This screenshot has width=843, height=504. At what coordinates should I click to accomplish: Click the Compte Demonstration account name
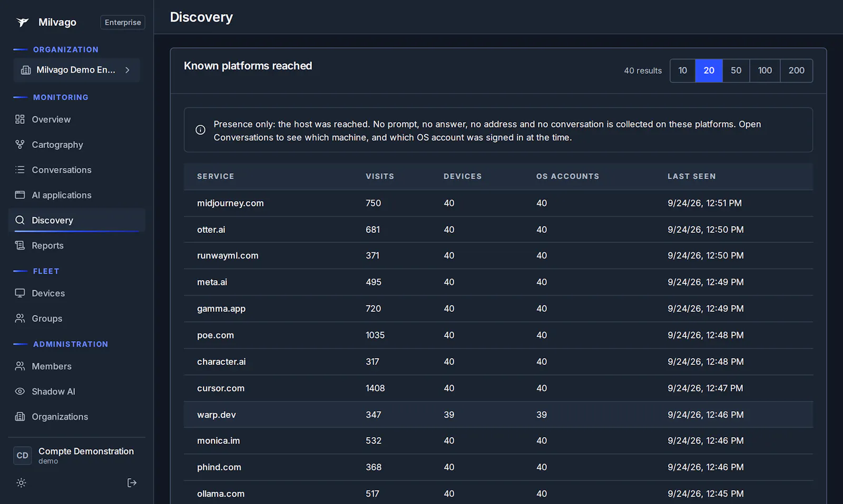(x=86, y=451)
